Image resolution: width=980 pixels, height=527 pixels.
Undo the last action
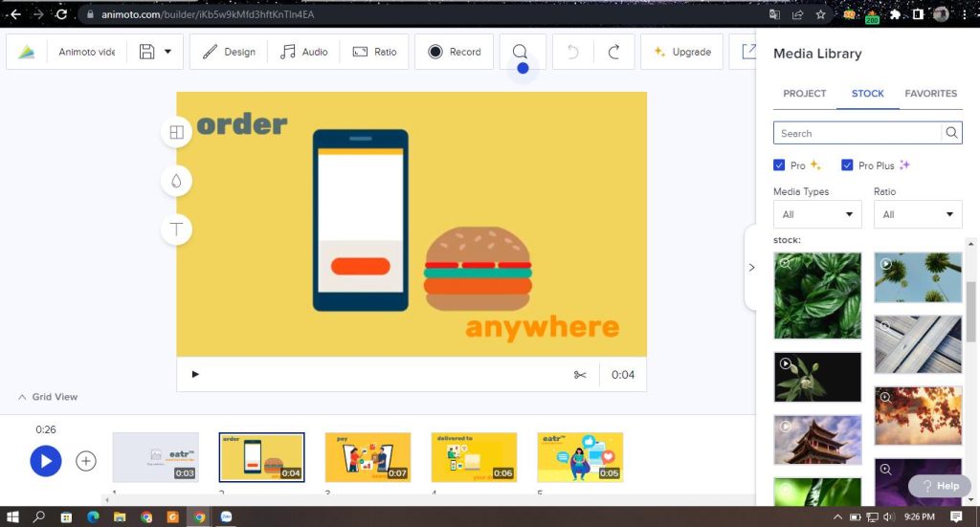tap(572, 52)
